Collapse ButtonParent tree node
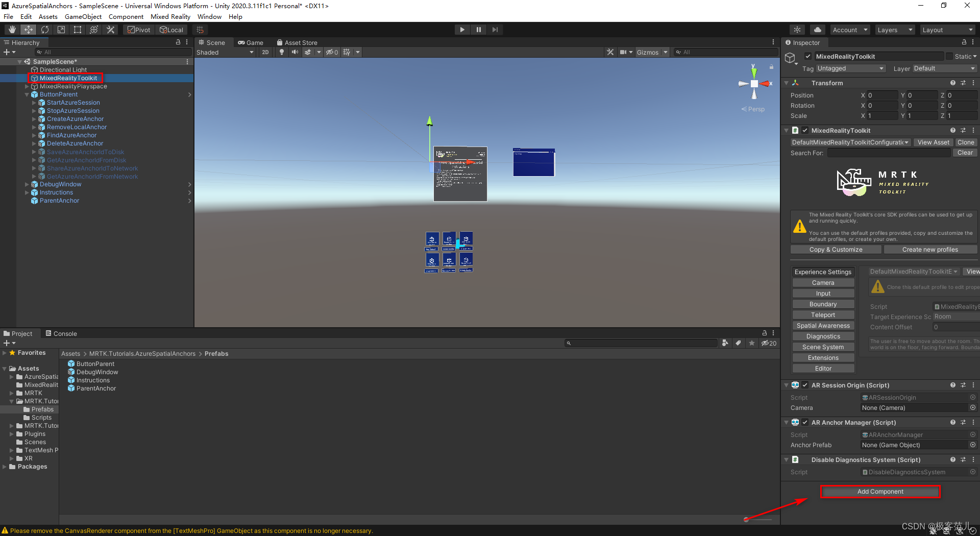 27,94
